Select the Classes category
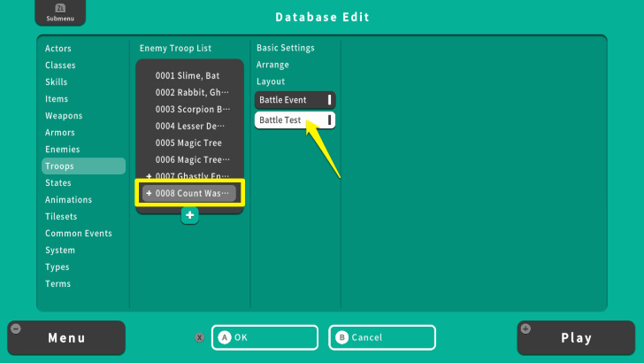The height and width of the screenshot is (363, 644). [x=60, y=66]
